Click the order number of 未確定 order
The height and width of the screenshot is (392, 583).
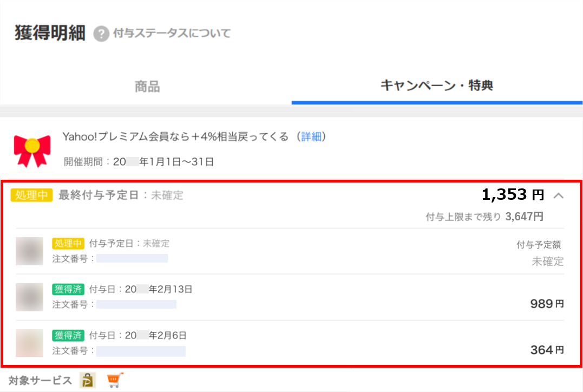(132, 258)
